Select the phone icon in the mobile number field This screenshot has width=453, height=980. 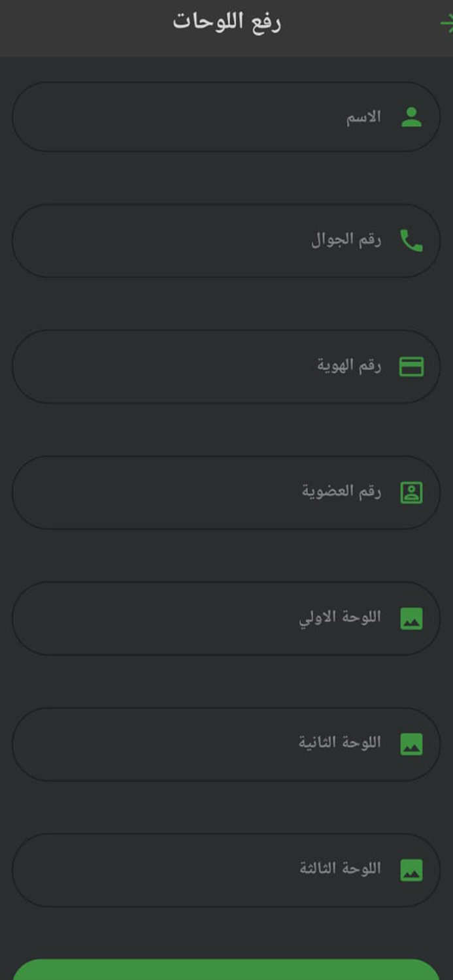pos(412,240)
